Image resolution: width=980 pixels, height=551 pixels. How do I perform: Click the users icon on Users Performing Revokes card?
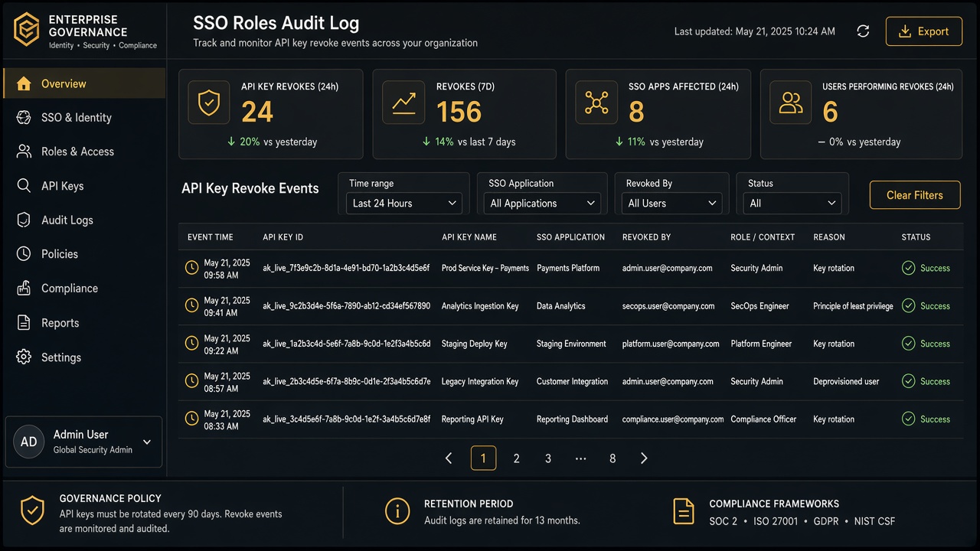pos(791,103)
